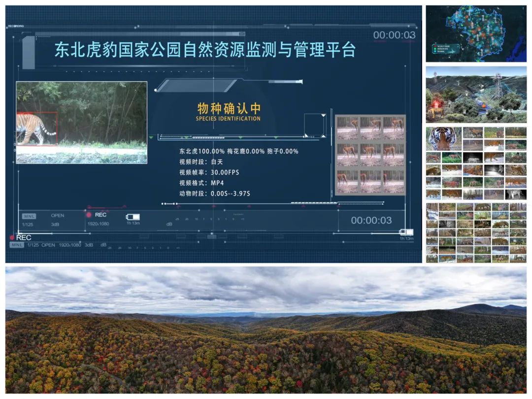The width and height of the screenshot is (532, 399).
Task: Click the battery icon beneath the lower 00:00:03 timecode
Action: click(x=406, y=232)
